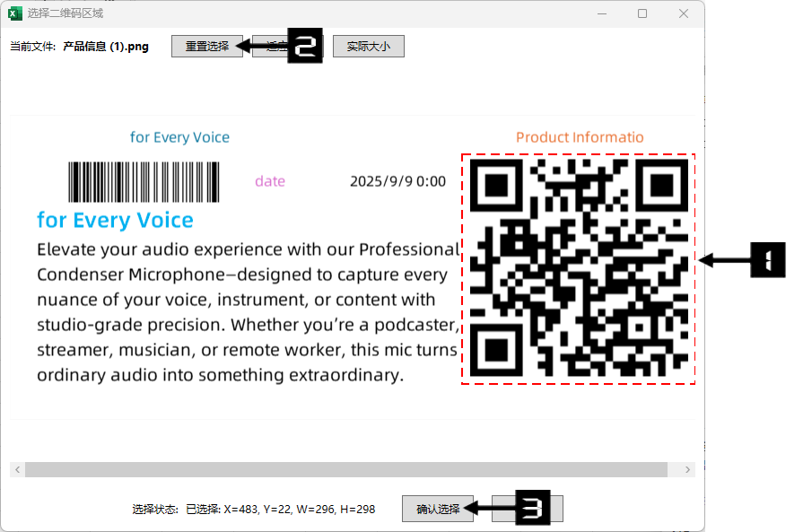The image size is (803, 532).
Task: Click the horizontal scrollbar thumb
Action: [x=346, y=469]
